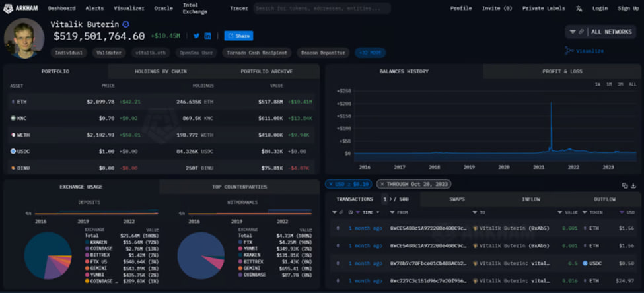Click the chain link icon beside ALL NETWORKS
Viewport: 644px width, 293px height.
coord(581,32)
